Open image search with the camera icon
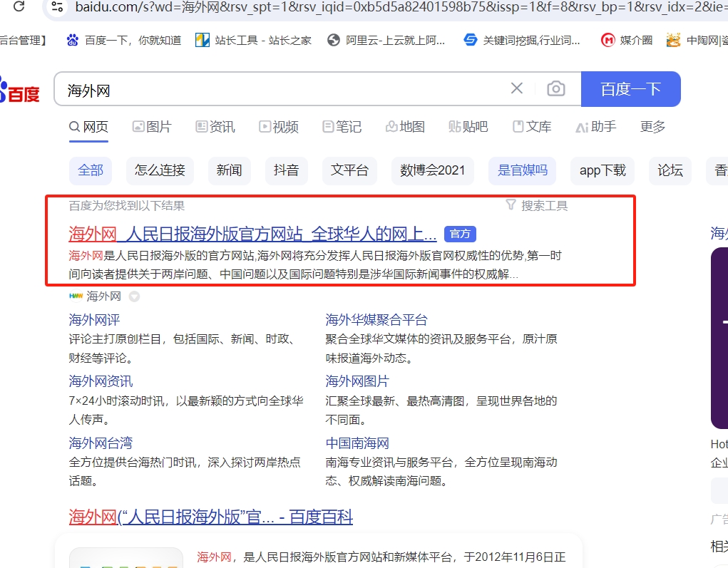Image resolution: width=728 pixels, height=568 pixels. [x=555, y=88]
